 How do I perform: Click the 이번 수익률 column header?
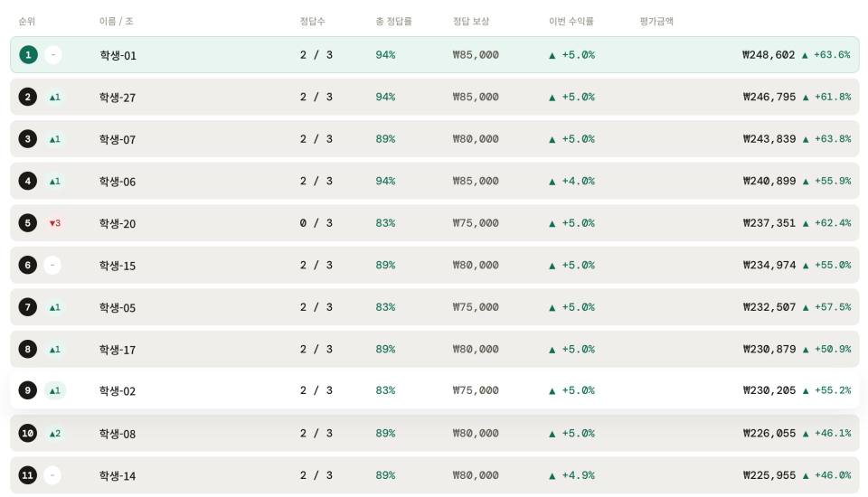tap(571, 21)
